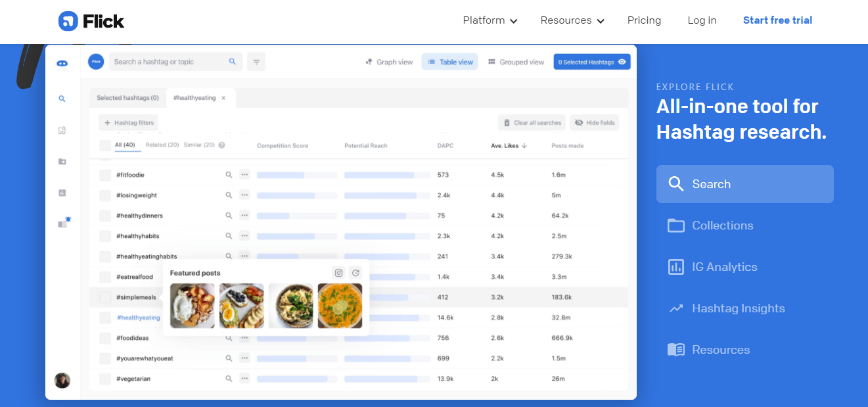This screenshot has height=407, width=868.
Task: Open the search icon in app sidebar
Action: click(x=62, y=99)
